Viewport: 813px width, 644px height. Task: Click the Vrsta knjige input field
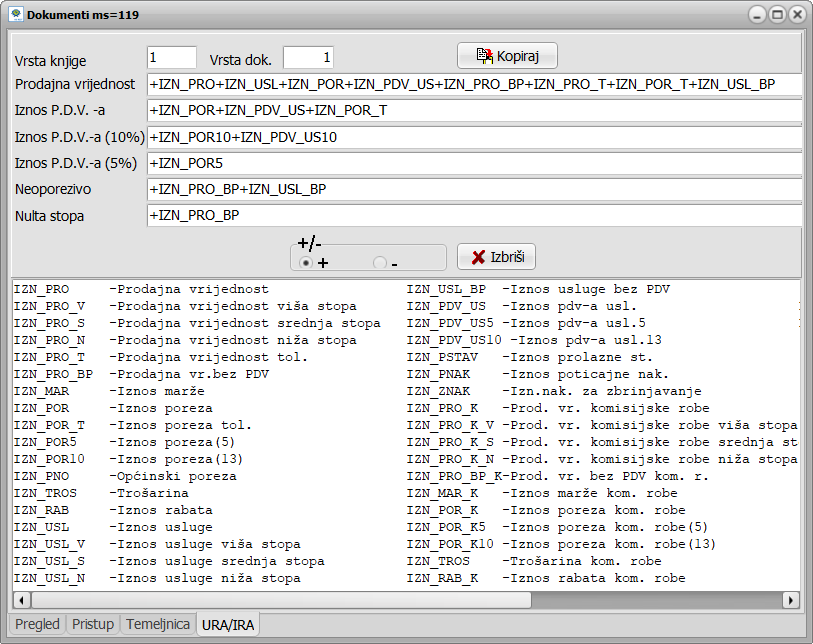(172, 58)
